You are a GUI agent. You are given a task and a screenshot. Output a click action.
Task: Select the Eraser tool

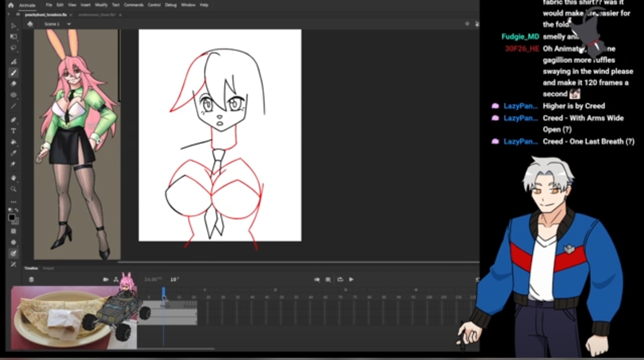coord(13,84)
